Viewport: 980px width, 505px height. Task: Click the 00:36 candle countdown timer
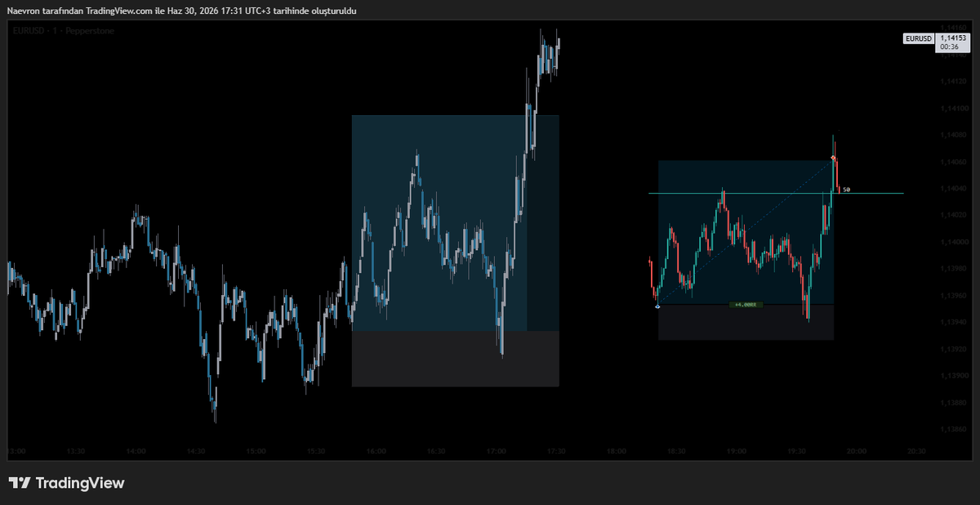tap(949, 47)
